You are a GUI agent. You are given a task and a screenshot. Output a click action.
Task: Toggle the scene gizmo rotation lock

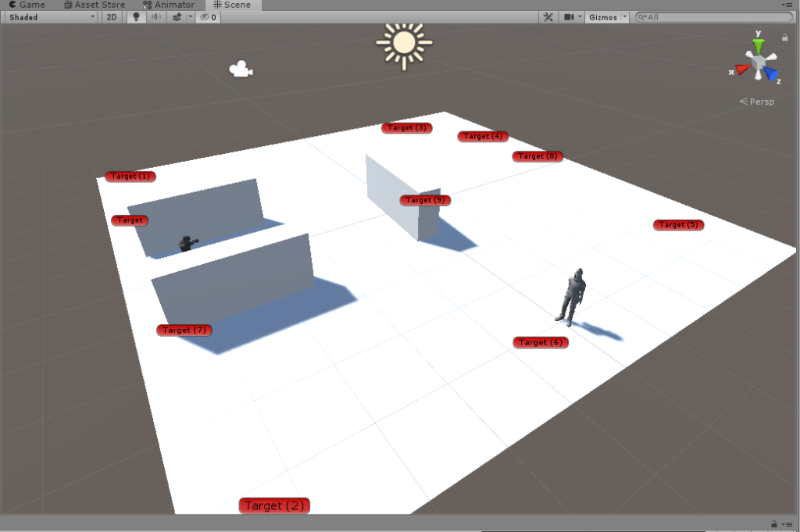pyautogui.click(x=784, y=37)
